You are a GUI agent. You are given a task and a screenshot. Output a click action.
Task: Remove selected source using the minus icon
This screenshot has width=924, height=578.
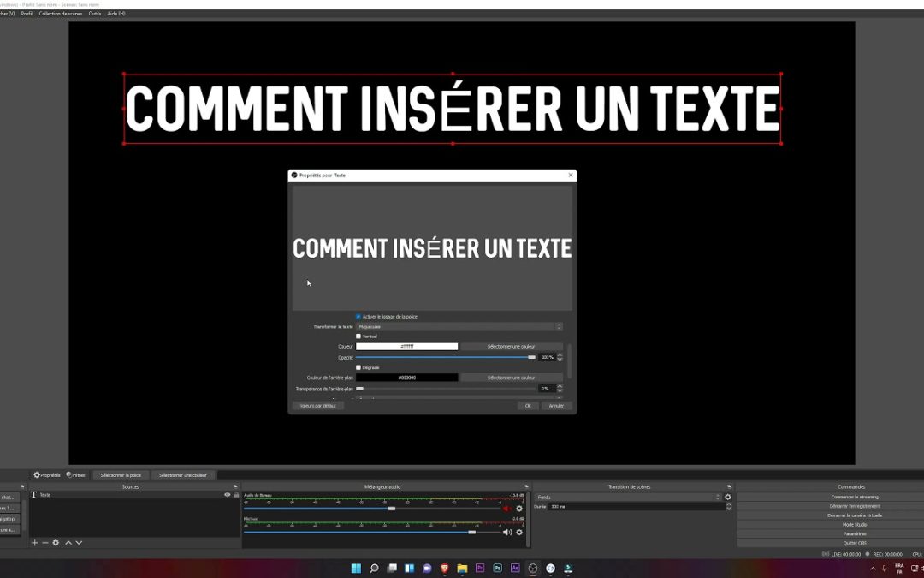(44, 543)
